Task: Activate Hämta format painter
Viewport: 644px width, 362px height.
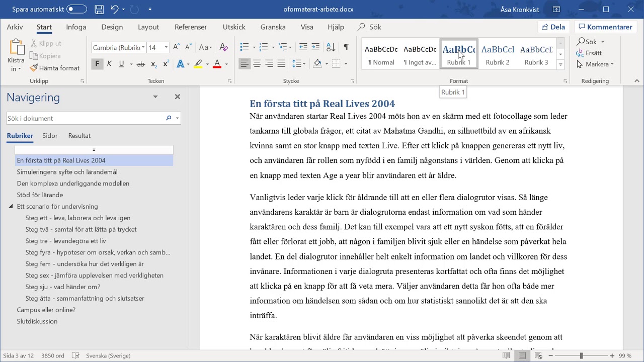Action: [x=55, y=68]
